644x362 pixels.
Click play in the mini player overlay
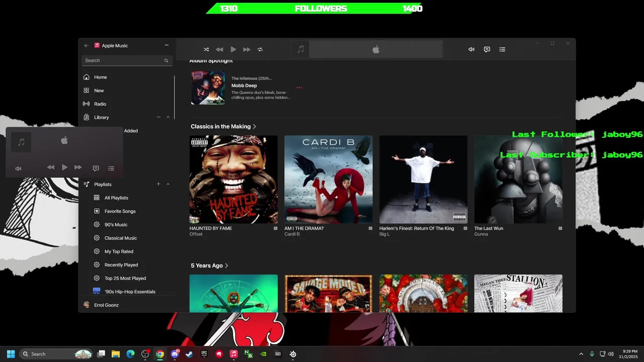click(x=64, y=167)
